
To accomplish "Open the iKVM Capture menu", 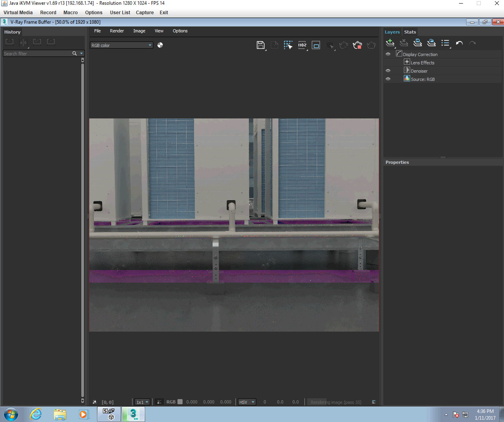I will (x=145, y=13).
